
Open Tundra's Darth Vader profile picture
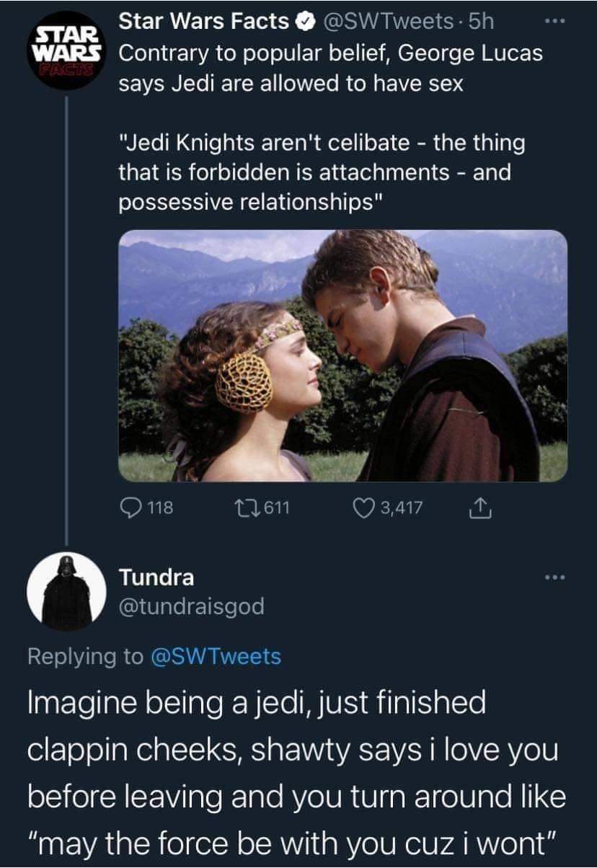pyautogui.click(x=66, y=591)
